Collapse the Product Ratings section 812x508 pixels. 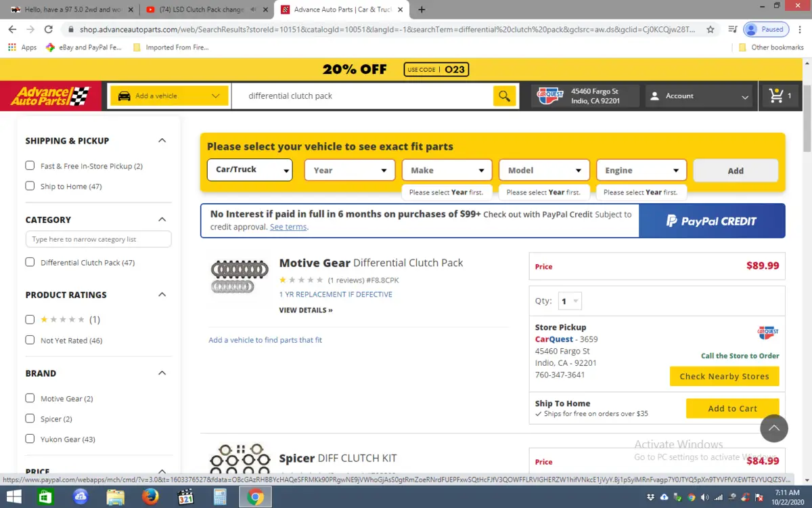162,295
